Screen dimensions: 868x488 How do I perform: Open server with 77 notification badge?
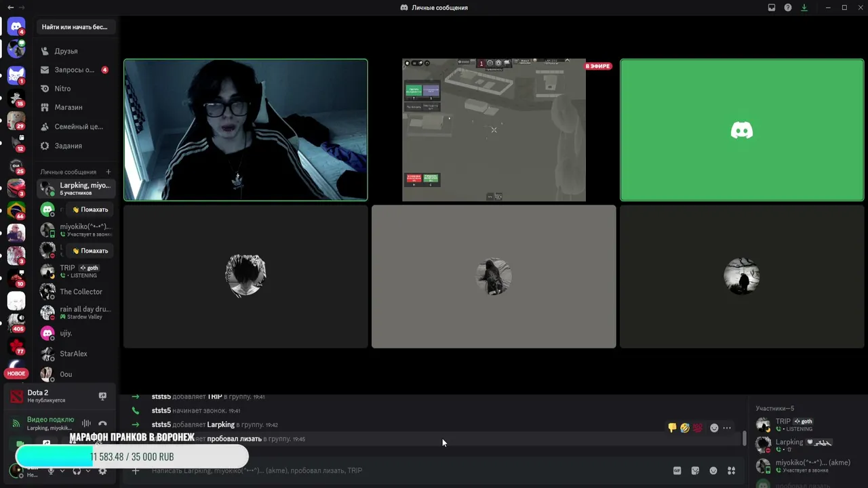[x=16, y=345]
